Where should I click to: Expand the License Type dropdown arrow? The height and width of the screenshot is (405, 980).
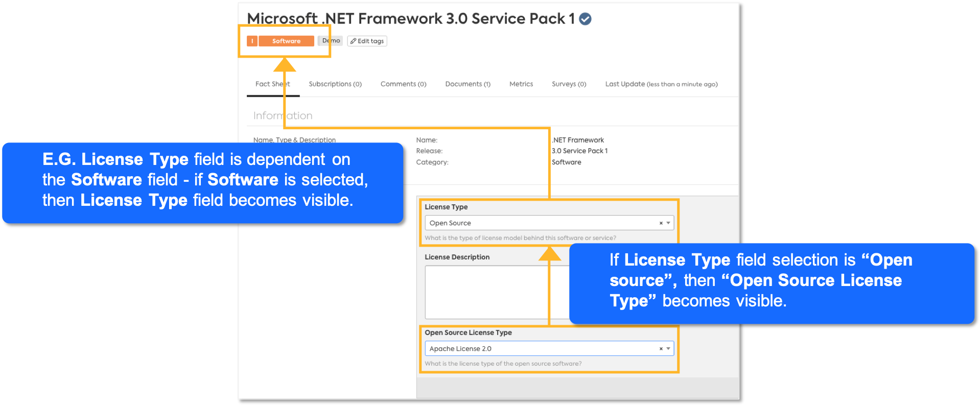668,223
